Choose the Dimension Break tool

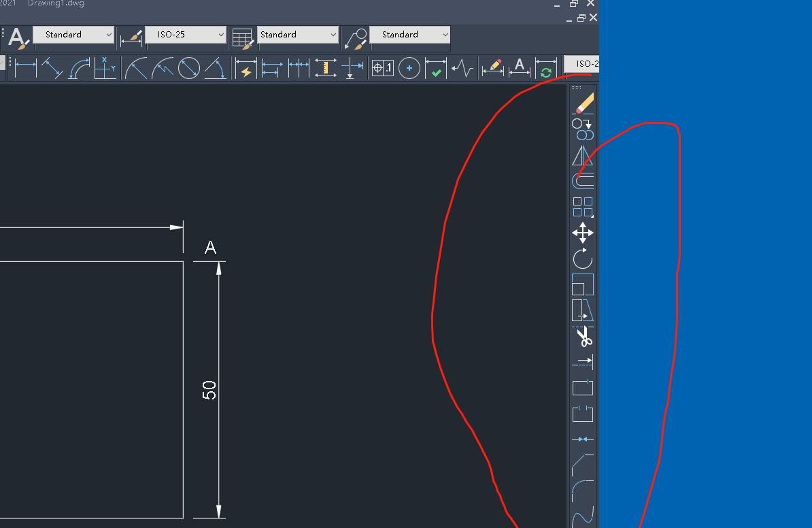(x=352, y=68)
